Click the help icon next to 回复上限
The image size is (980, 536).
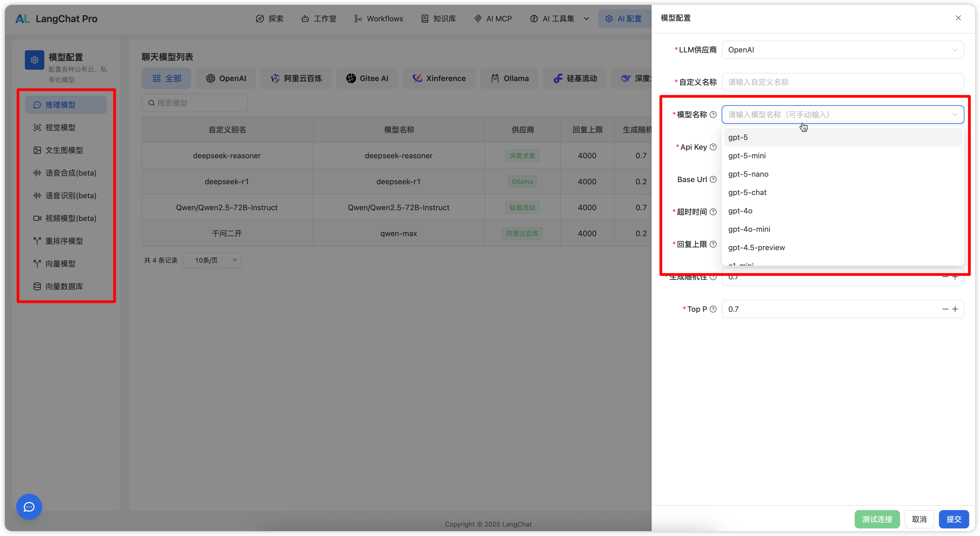[713, 244]
